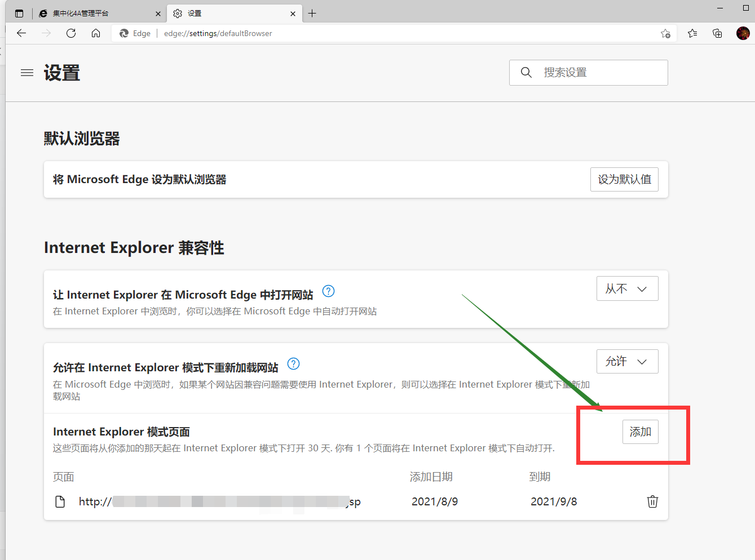Minimize the browser window
The height and width of the screenshot is (560, 755).
click(720, 8)
